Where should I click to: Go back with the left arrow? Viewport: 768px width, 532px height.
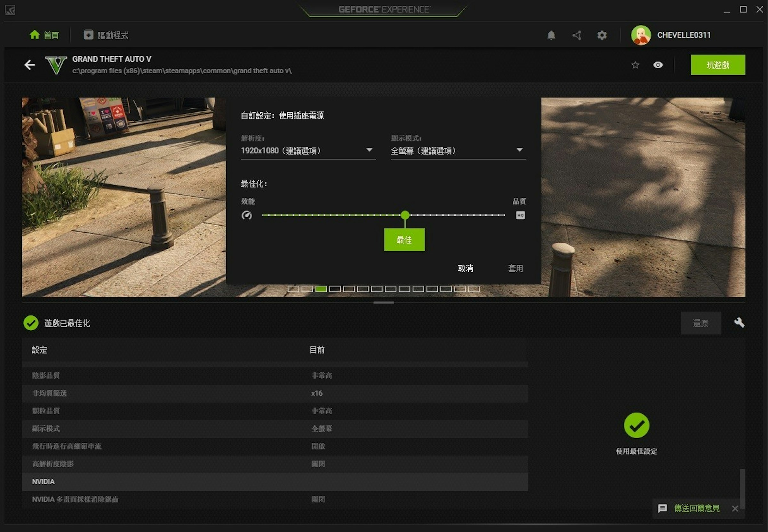(30, 65)
